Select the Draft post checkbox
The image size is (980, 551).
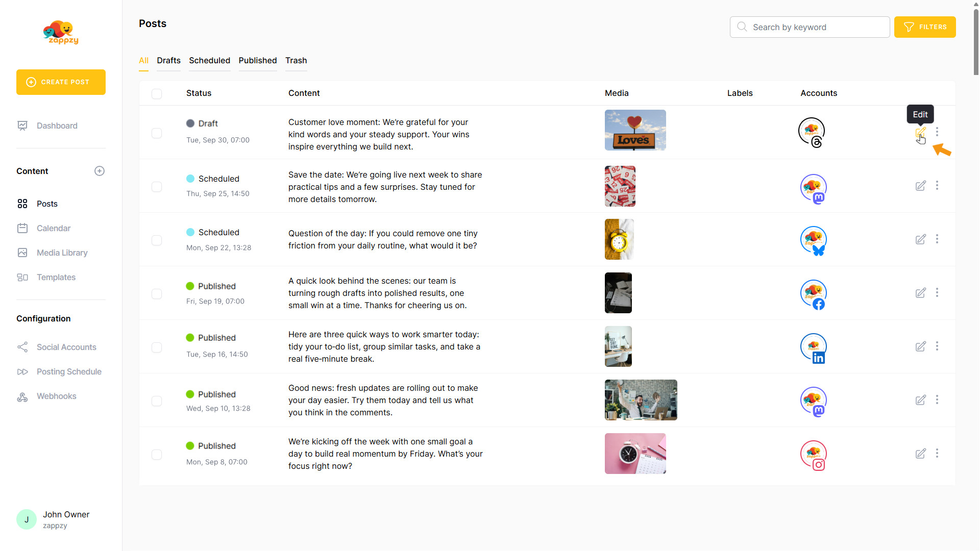(x=157, y=133)
